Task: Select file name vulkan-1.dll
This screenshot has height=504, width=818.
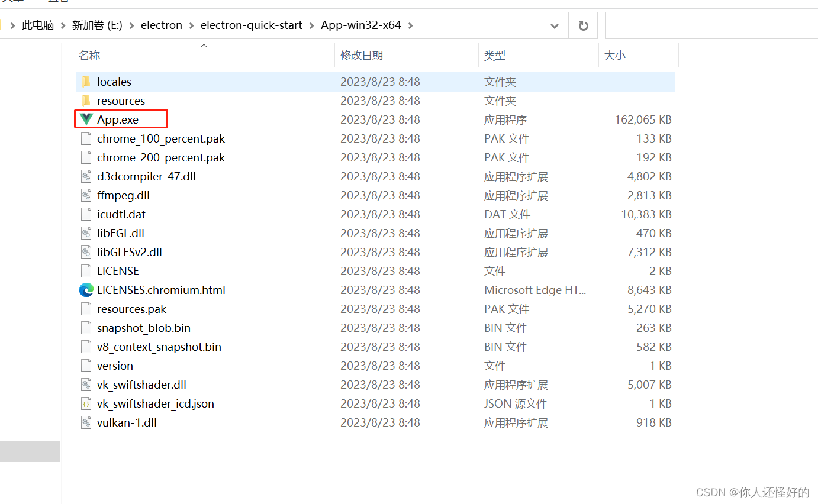Action: tap(127, 422)
